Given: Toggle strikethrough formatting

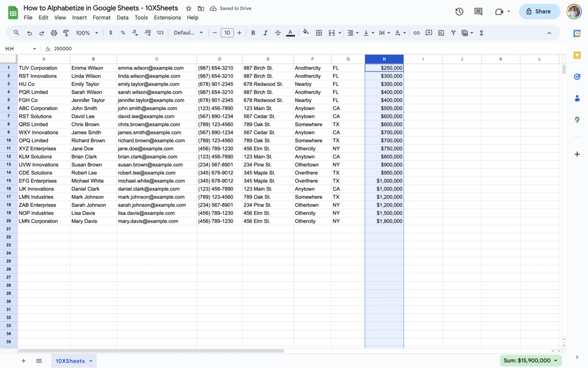Looking at the screenshot, I should pyautogui.click(x=278, y=32).
